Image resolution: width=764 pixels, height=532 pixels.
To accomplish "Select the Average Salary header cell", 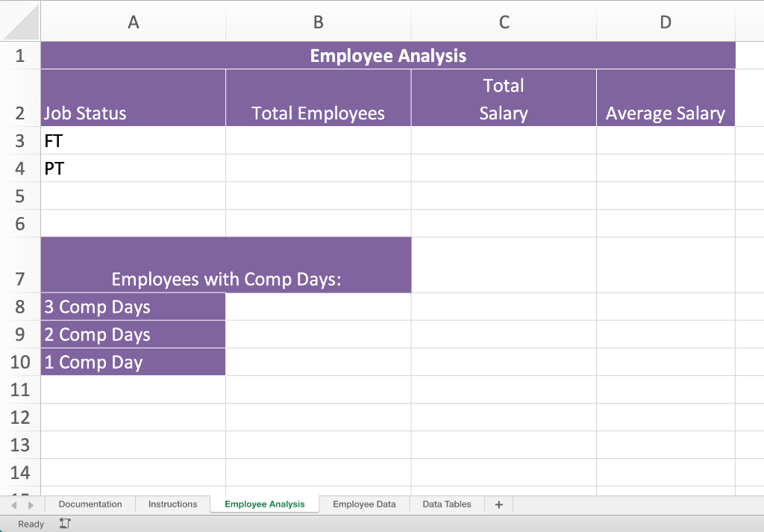I will (665, 98).
